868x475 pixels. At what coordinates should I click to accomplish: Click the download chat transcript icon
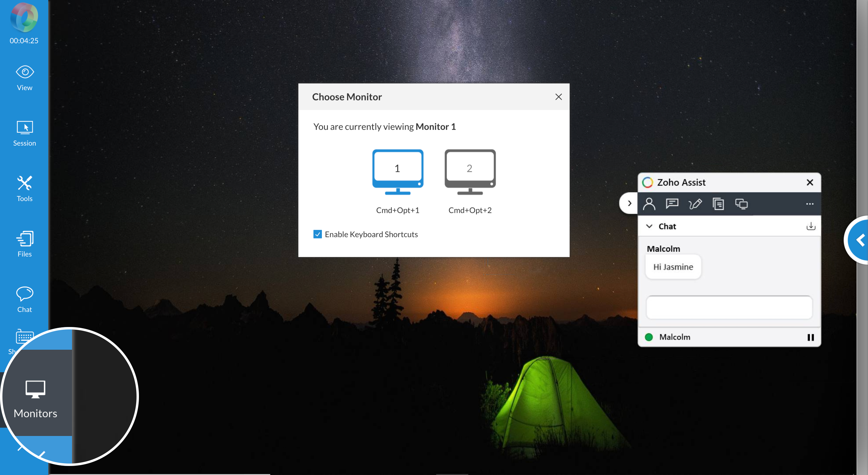pyautogui.click(x=811, y=226)
